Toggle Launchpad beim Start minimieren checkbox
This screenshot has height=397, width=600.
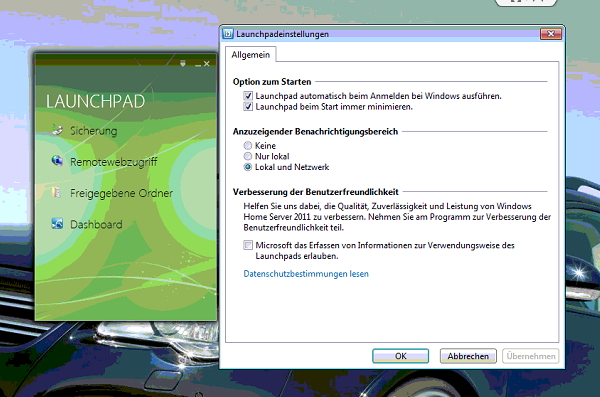tap(248, 106)
